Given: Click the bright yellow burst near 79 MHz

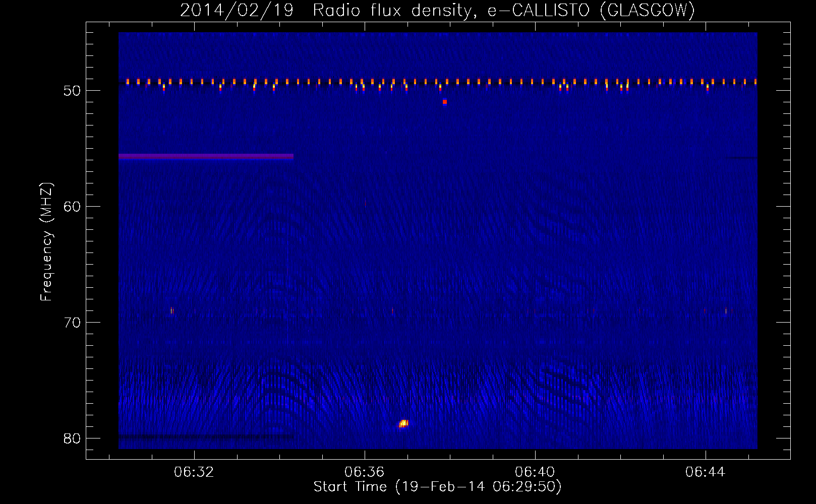Looking at the screenshot, I should point(403,423).
